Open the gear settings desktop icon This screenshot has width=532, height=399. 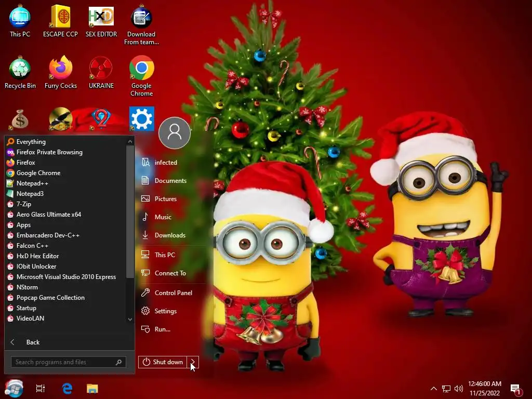tap(141, 119)
